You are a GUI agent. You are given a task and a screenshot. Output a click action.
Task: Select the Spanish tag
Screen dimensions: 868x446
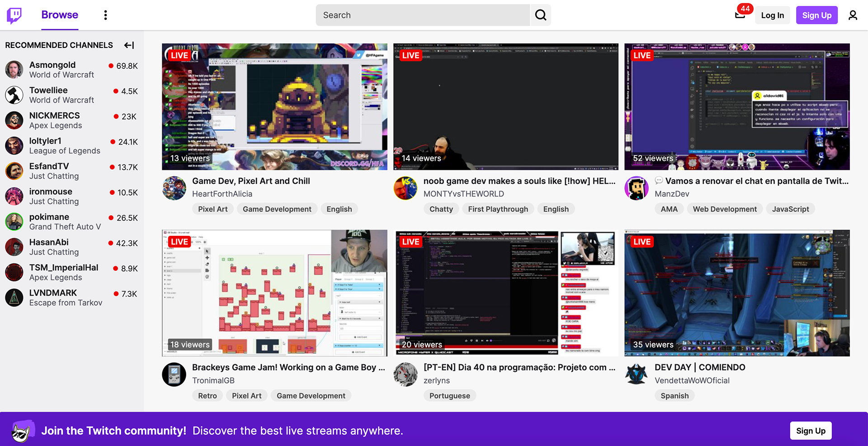pos(675,396)
